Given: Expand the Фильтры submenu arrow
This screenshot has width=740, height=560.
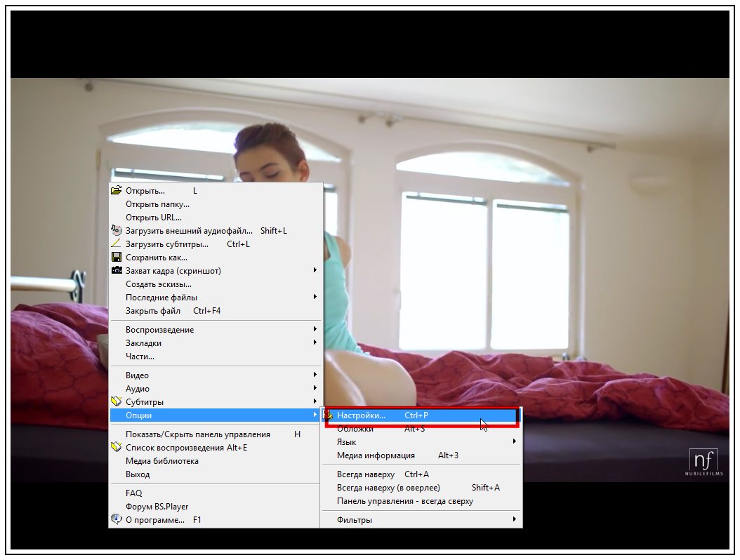Looking at the screenshot, I should [x=515, y=519].
